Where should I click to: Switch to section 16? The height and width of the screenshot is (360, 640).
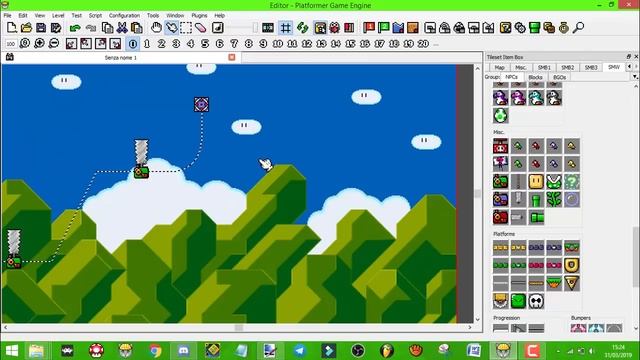(365, 44)
